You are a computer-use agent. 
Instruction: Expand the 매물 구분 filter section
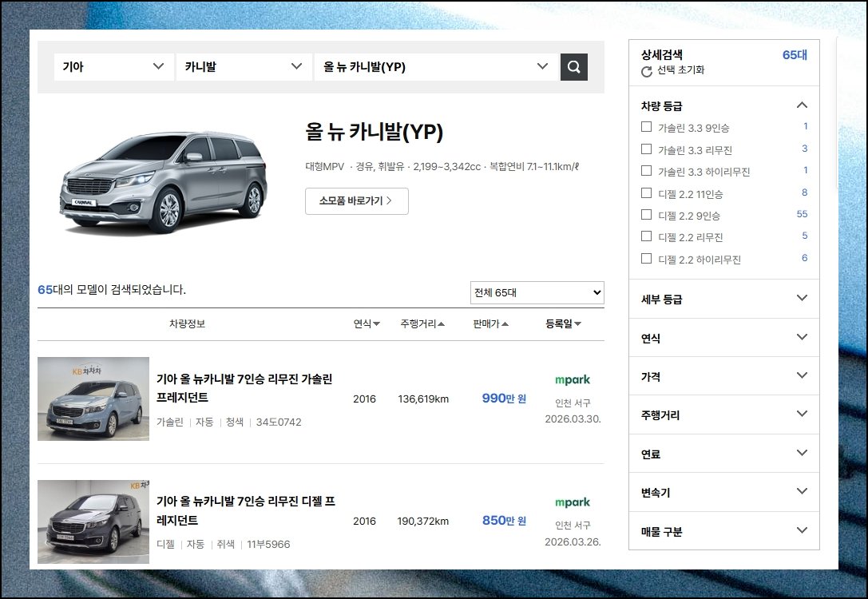pos(802,530)
